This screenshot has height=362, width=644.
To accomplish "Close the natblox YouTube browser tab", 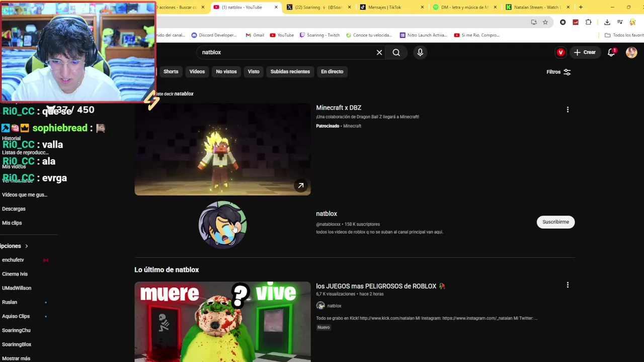I will tap(276, 7).
